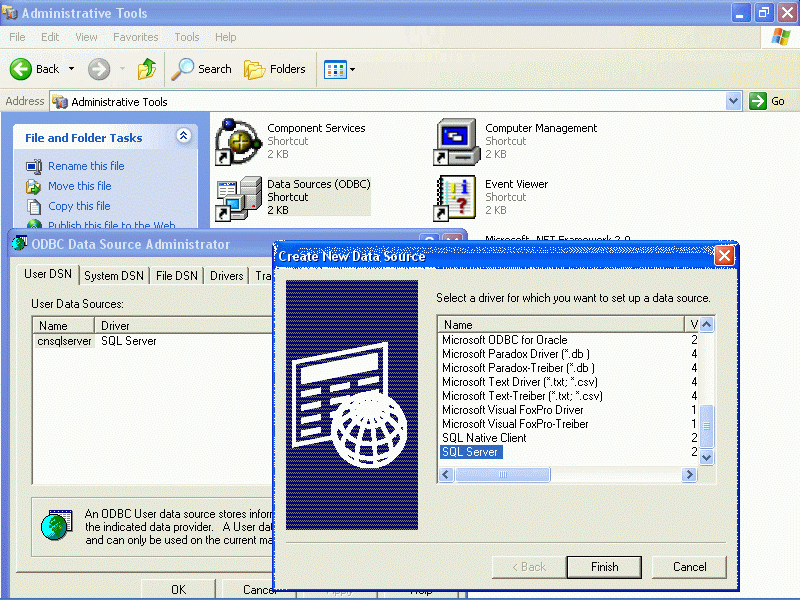Switch to the Drivers tab
Screen dimensions: 800x600
point(227,276)
